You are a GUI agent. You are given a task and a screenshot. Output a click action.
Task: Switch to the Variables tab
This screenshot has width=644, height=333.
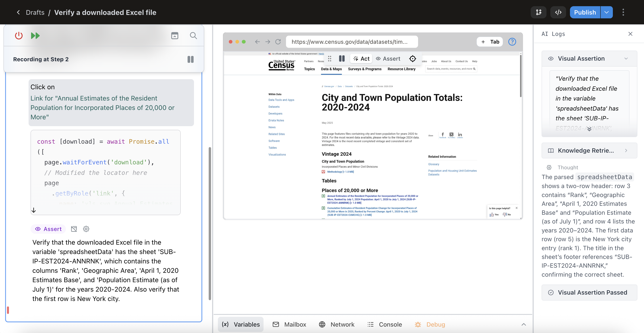coord(240,324)
